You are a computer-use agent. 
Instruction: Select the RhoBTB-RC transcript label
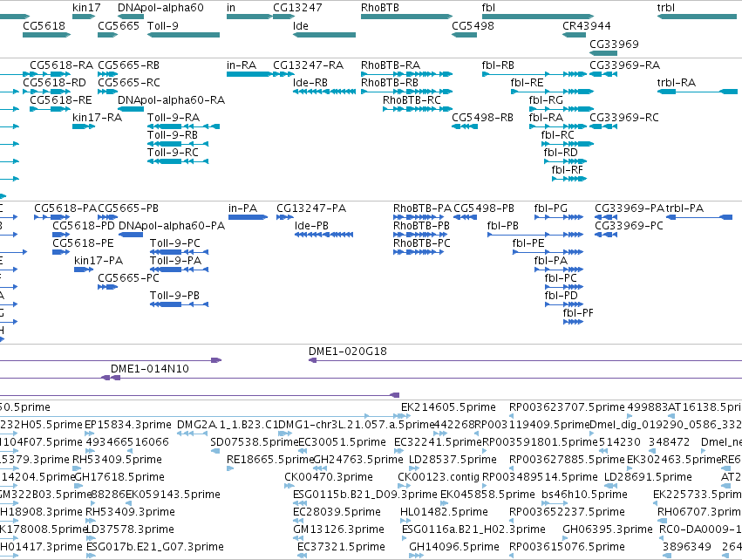pyautogui.click(x=412, y=100)
